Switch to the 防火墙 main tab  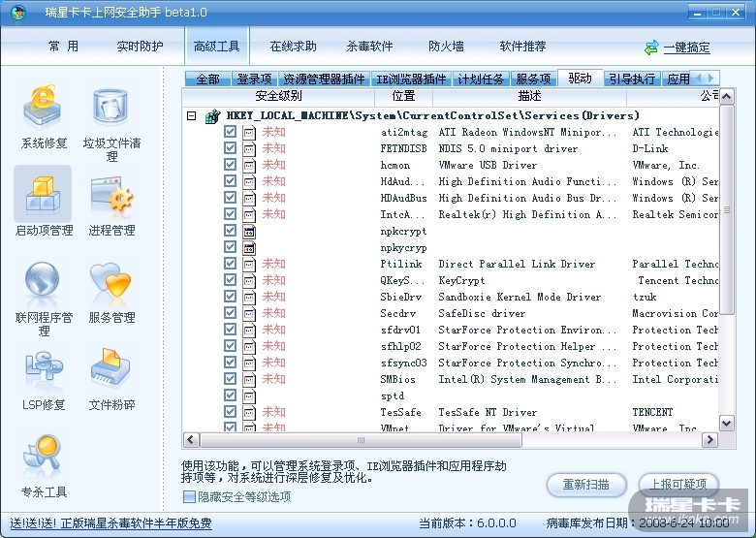(x=446, y=47)
